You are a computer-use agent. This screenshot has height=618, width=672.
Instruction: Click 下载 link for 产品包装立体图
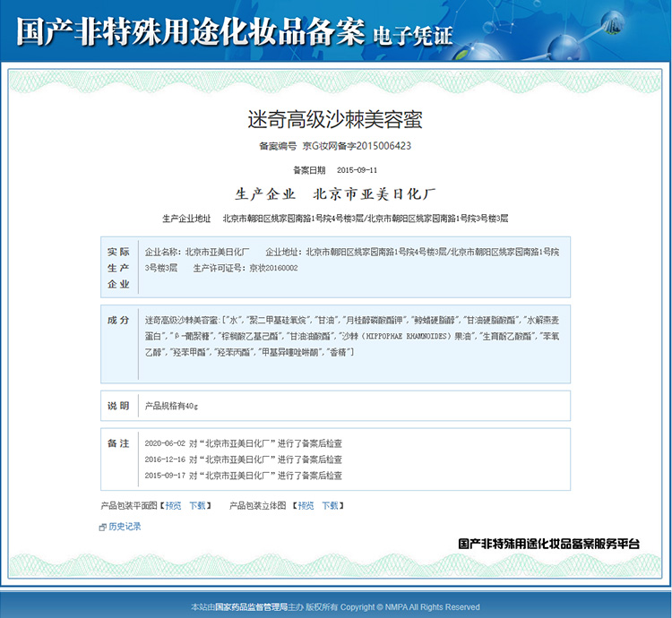point(330,506)
